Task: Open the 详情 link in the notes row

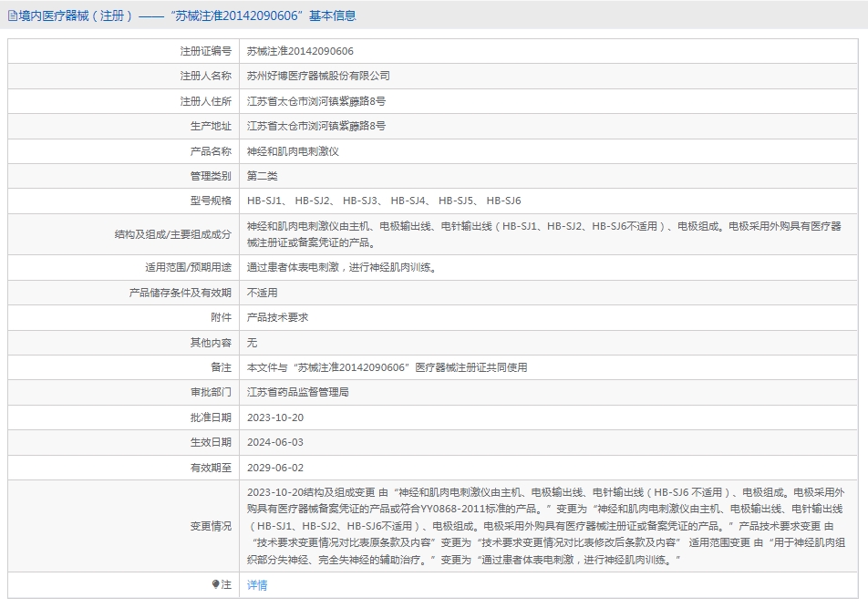Action: point(257,585)
